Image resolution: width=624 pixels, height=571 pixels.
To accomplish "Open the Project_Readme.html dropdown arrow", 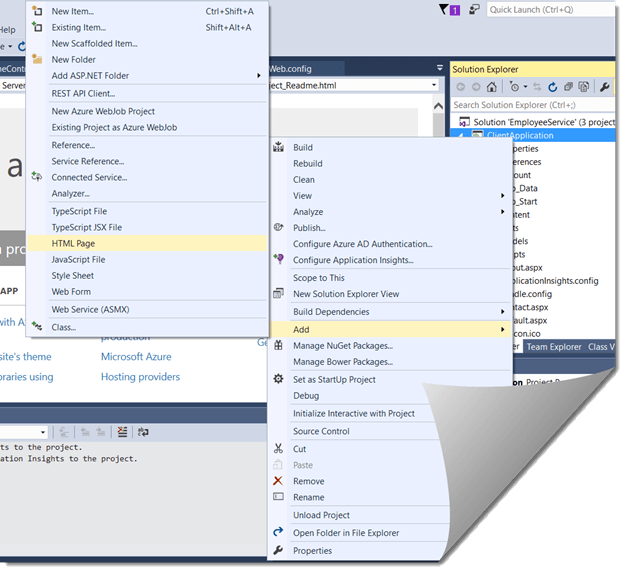I will coord(434,85).
